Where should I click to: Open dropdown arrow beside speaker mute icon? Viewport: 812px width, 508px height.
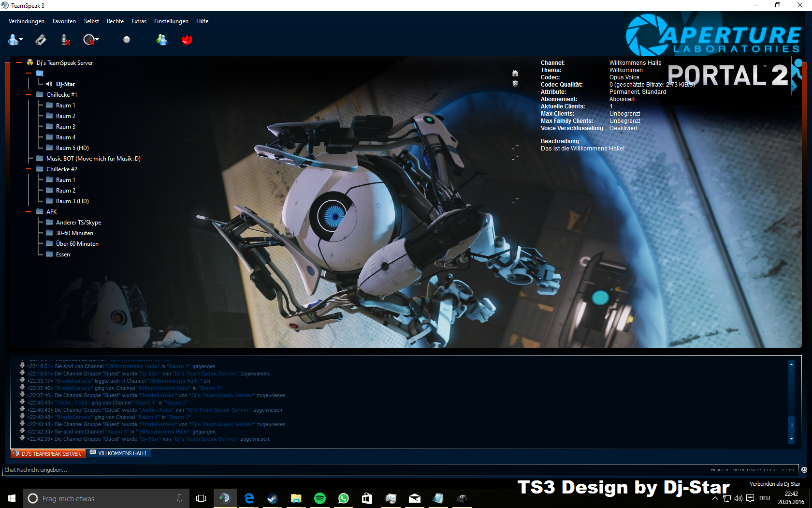click(97, 40)
